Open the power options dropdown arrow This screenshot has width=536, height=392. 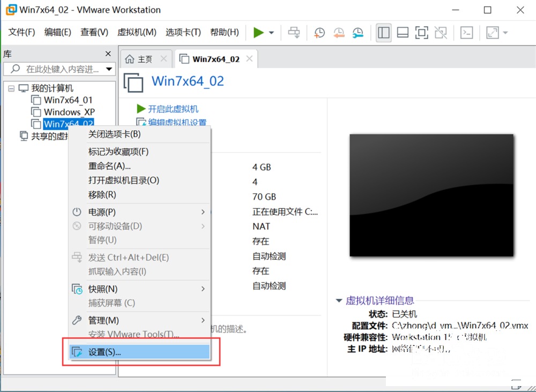tap(271, 33)
